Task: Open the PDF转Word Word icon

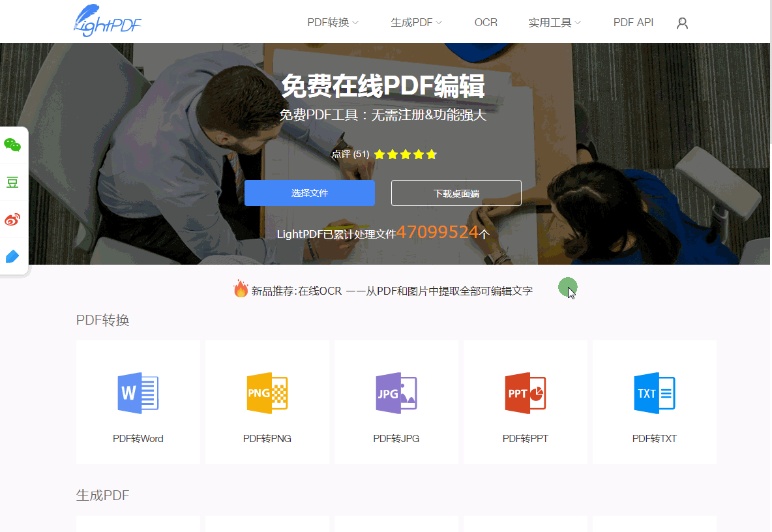Action: 138,392
